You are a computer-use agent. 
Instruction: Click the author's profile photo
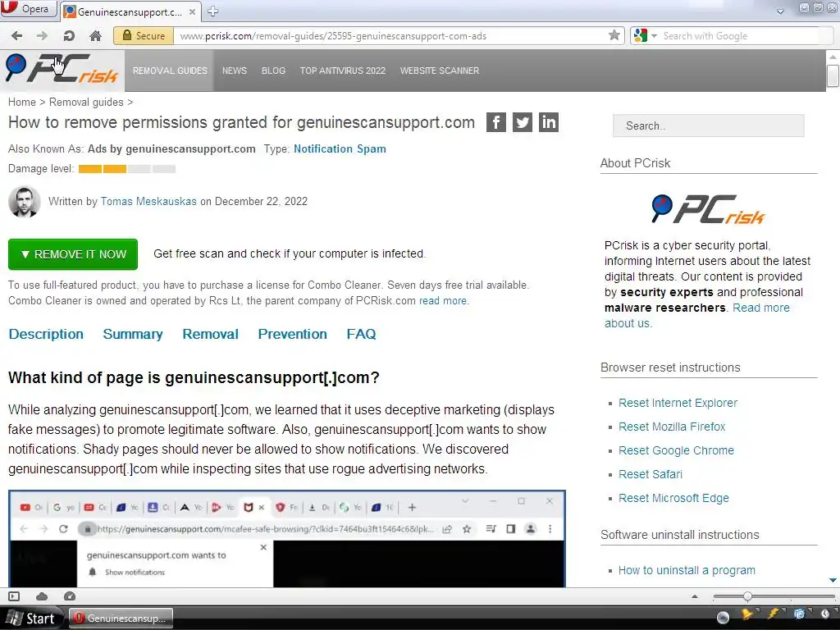pos(25,202)
